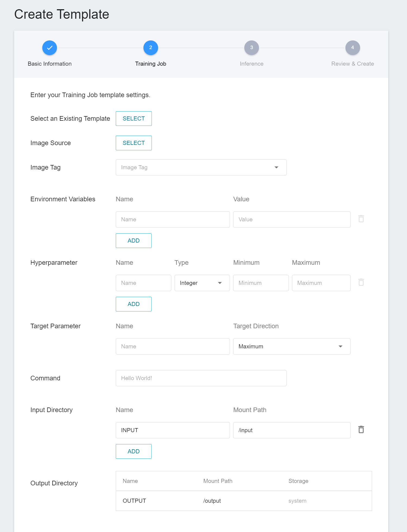Click the completed Basic Information checkmark step
Screen dimensions: 407x532
[50, 48]
